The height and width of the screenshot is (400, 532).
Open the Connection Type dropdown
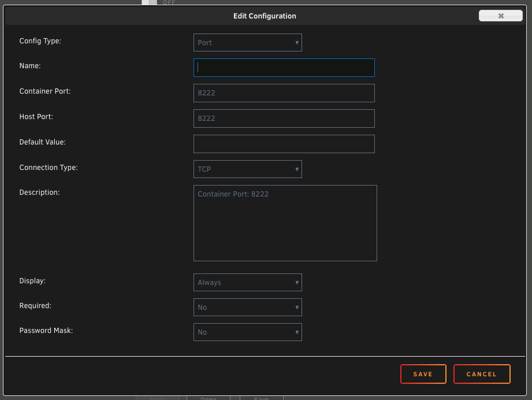click(248, 169)
